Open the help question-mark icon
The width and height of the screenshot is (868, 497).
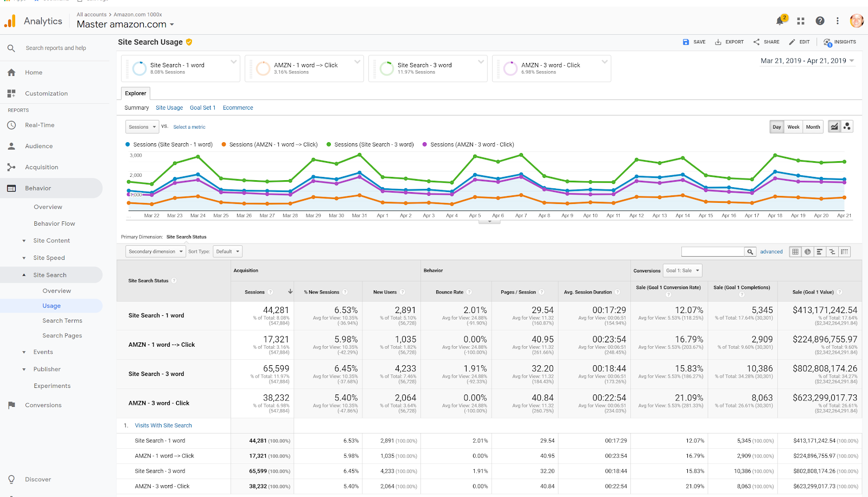(820, 21)
